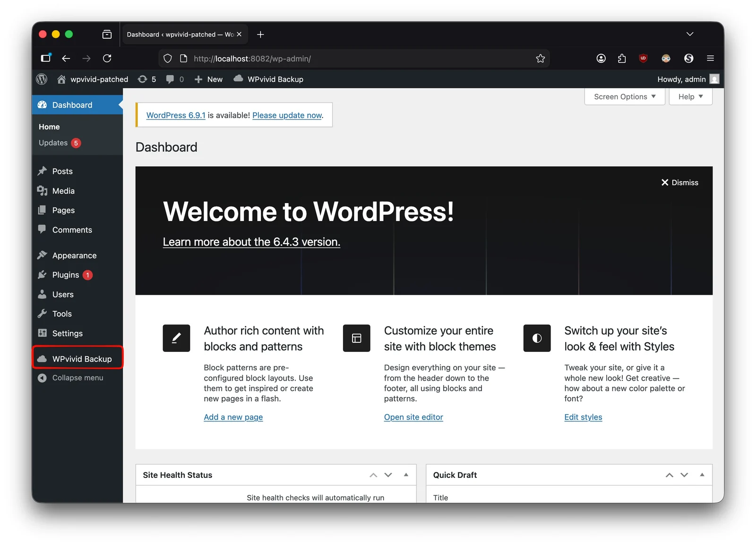Toggle the Quick Draft panel
This screenshot has height=545, width=756.
point(702,475)
